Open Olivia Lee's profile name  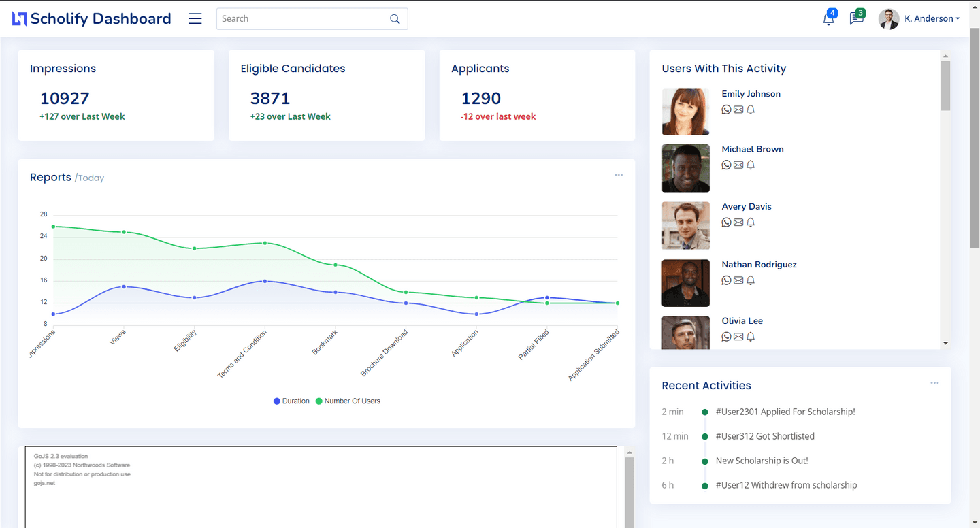[x=742, y=321]
